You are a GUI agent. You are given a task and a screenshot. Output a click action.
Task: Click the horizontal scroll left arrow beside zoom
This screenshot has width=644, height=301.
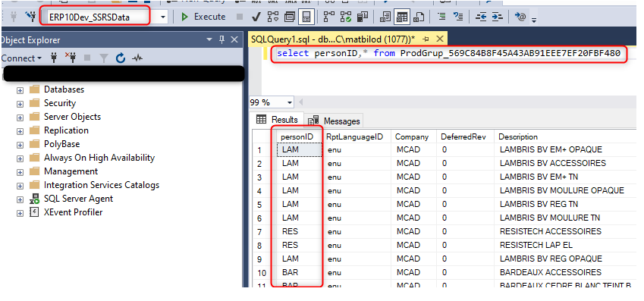click(x=300, y=102)
